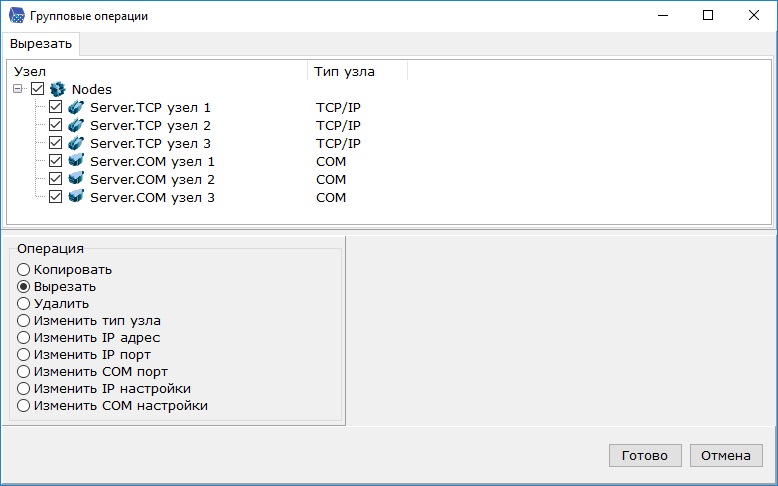Choose the Удалить operation option
This screenshot has width=778, height=486.
click(x=24, y=304)
